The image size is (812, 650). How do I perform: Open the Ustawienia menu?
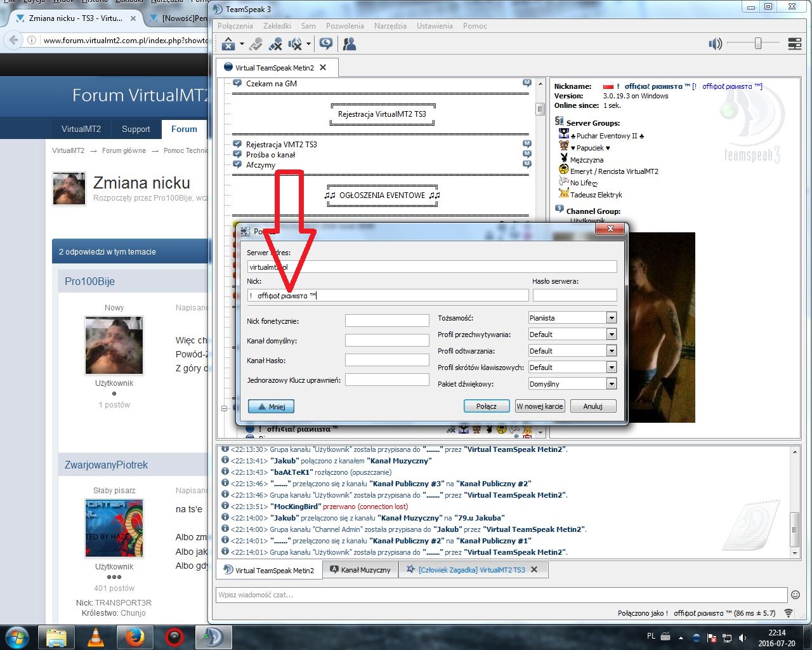tap(435, 26)
